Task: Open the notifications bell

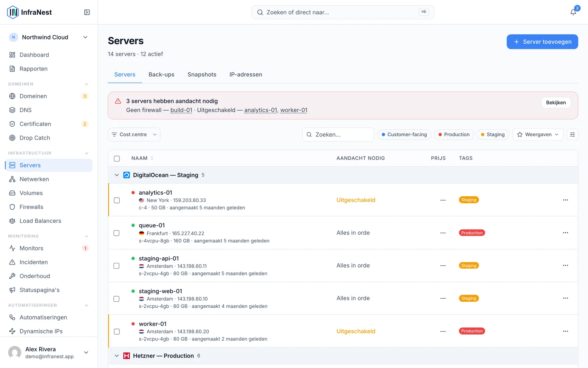Action: point(573,12)
